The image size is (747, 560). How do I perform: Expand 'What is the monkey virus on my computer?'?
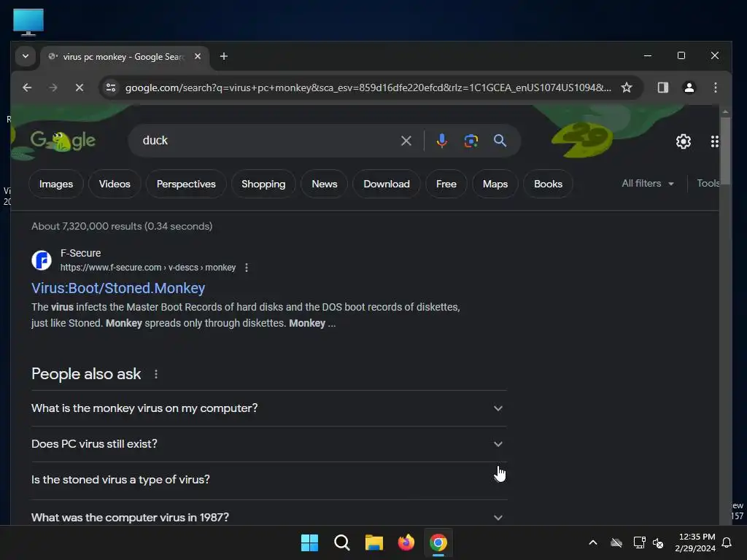pyautogui.click(x=269, y=408)
